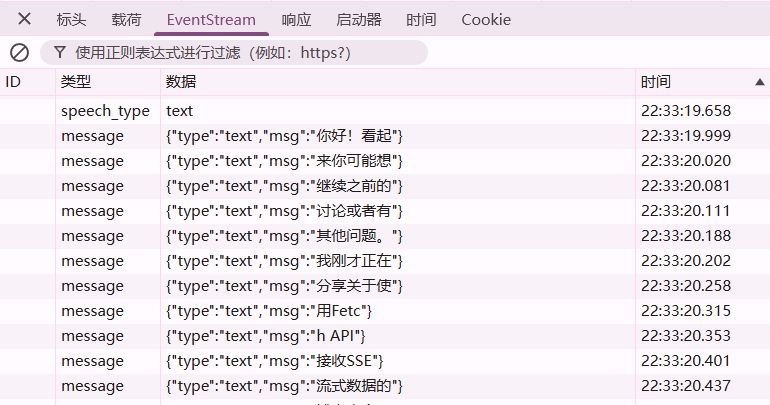Open the 时间 tab in the top bar

coord(421,20)
